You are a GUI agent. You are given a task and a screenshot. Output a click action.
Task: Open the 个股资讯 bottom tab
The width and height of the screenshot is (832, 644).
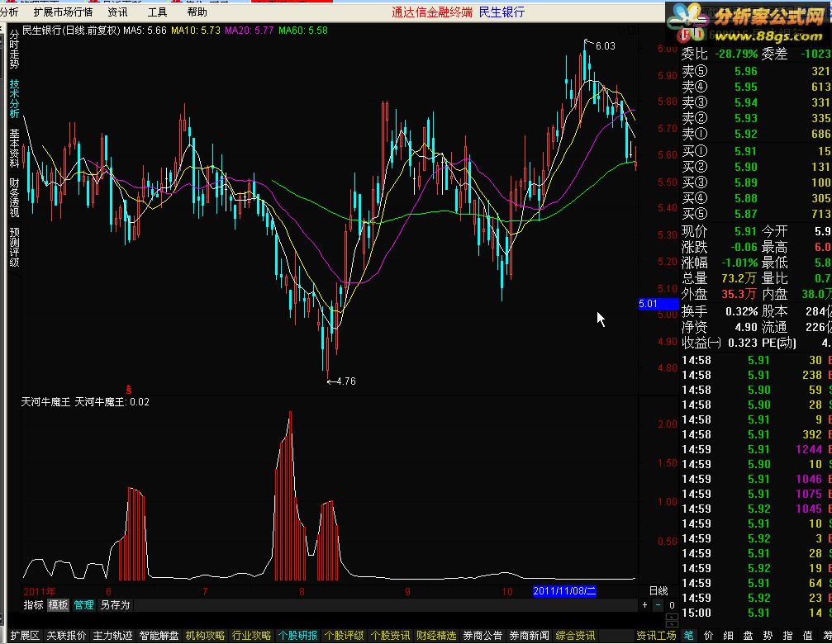point(390,636)
